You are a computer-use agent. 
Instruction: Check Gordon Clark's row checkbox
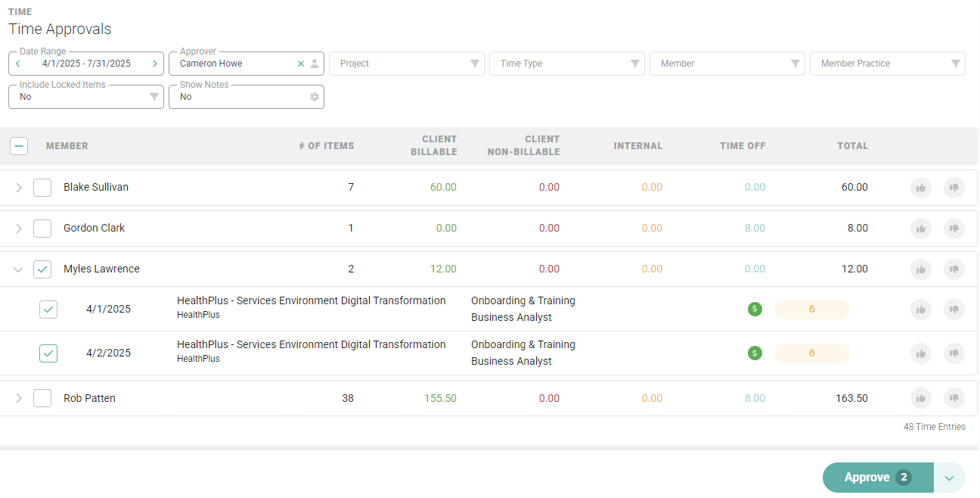[x=42, y=229]
